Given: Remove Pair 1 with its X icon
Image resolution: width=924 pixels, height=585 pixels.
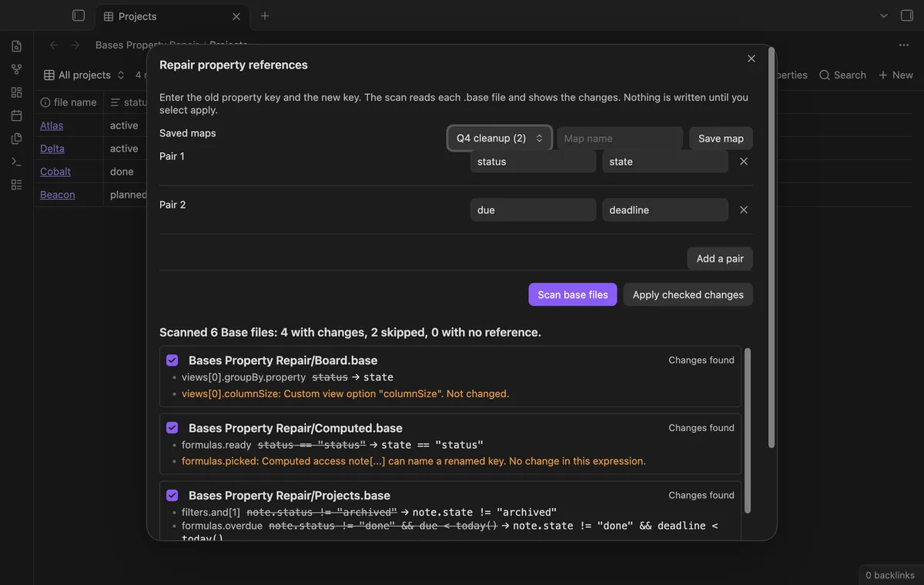Looking at the screenshot, I should pyautogui.click(x=744, y=162).
